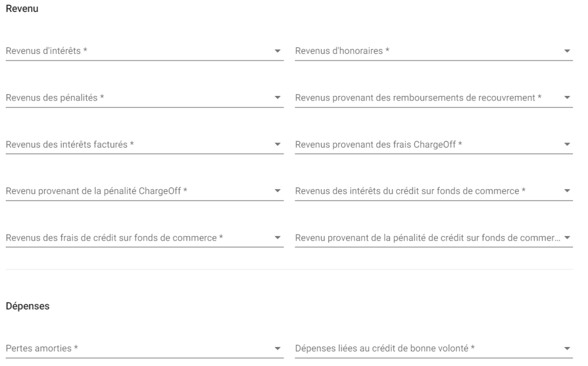Click the arrow icon of Revenus d'intérêts
The height and width of the screenshot is (366, 588).
(x=277, y=51)
